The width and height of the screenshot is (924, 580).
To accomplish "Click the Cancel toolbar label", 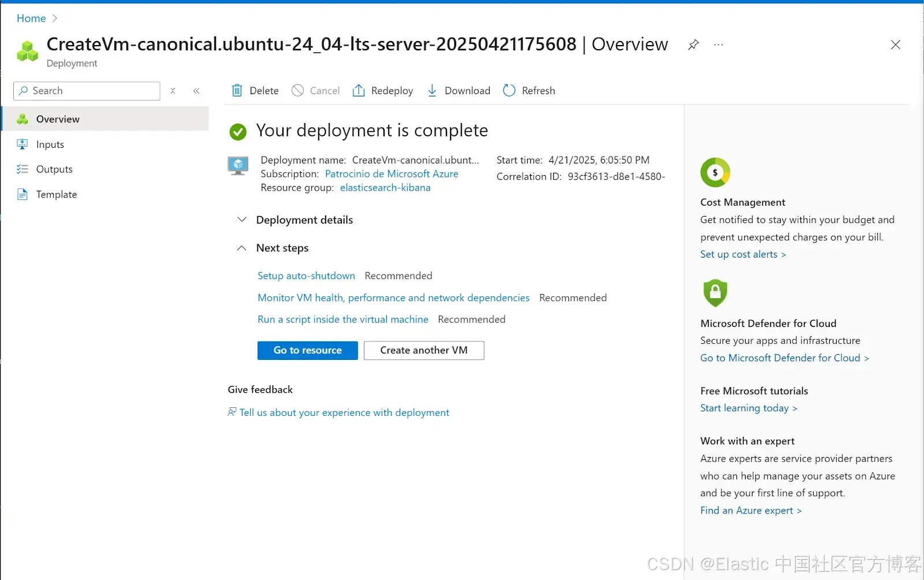I will [x=325, y=91].
